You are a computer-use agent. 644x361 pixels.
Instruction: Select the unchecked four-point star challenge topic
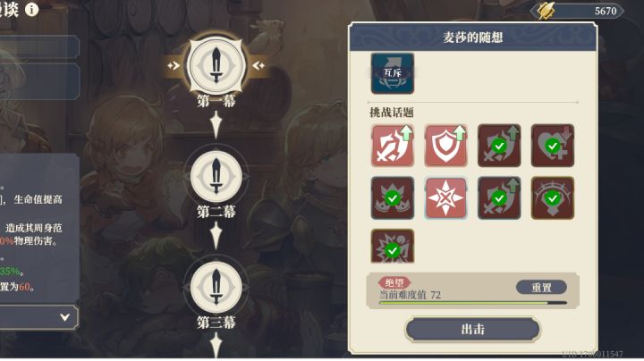[445, 198]
